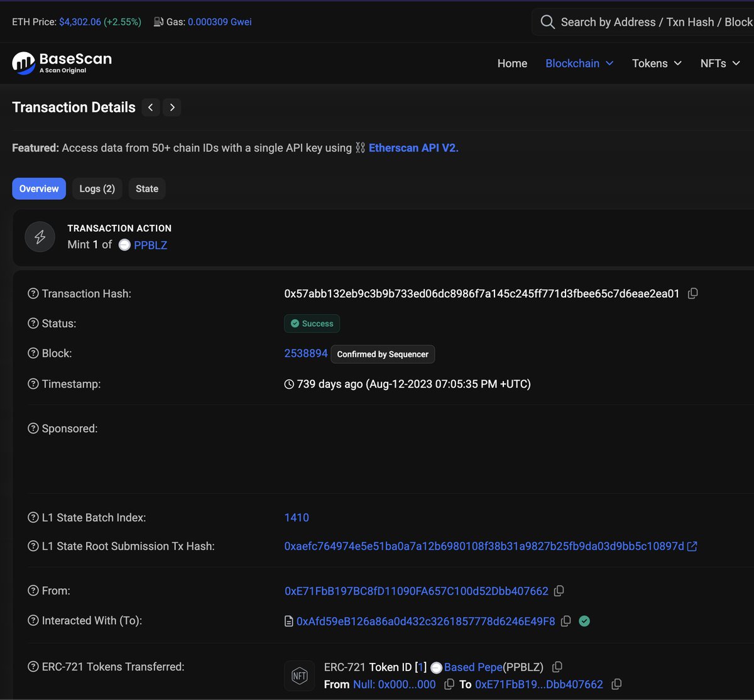Click help icon next to L1 State Batch Index
Image resolution: width=754 pixels, height=700 pixels.
[x=33, y=518]
